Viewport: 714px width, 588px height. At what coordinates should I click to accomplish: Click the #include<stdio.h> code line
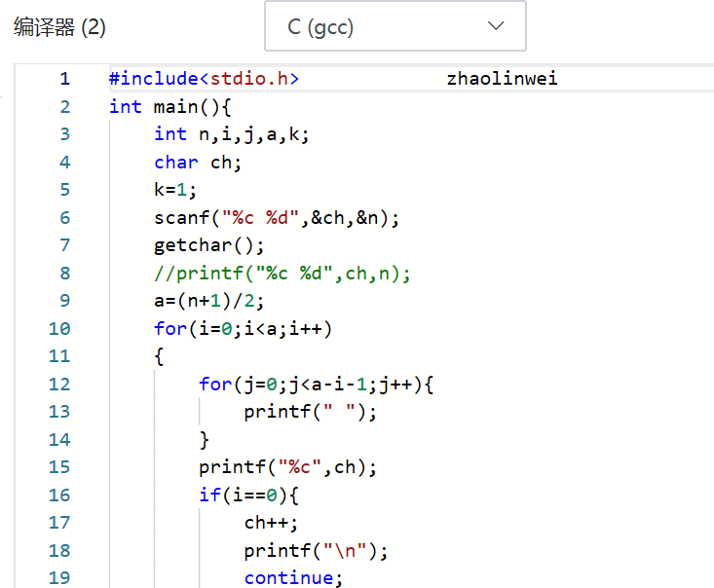[x=204, y=79]
